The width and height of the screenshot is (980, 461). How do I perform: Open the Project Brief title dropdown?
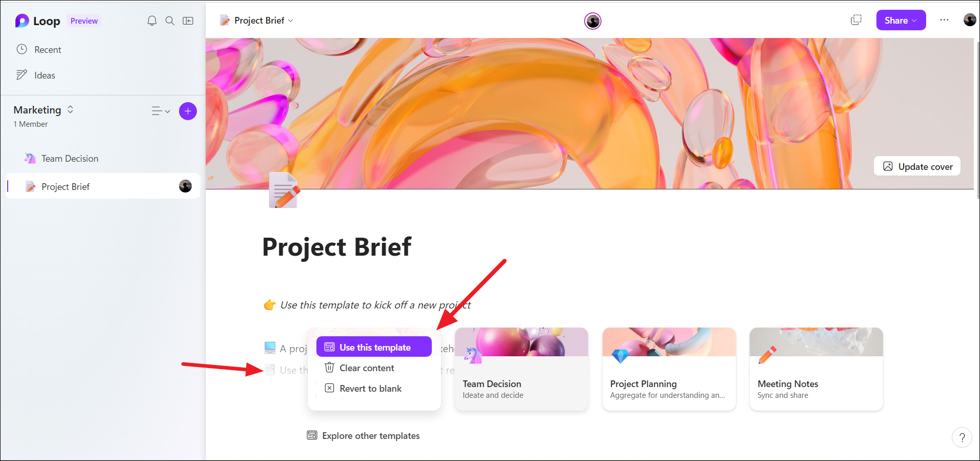point(291,21)
